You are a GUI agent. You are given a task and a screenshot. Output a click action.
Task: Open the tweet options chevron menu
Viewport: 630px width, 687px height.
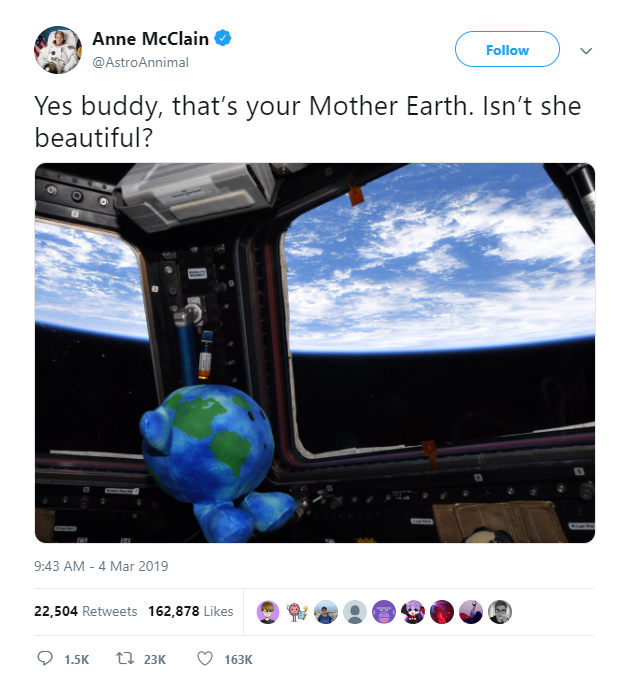[586, 50]
